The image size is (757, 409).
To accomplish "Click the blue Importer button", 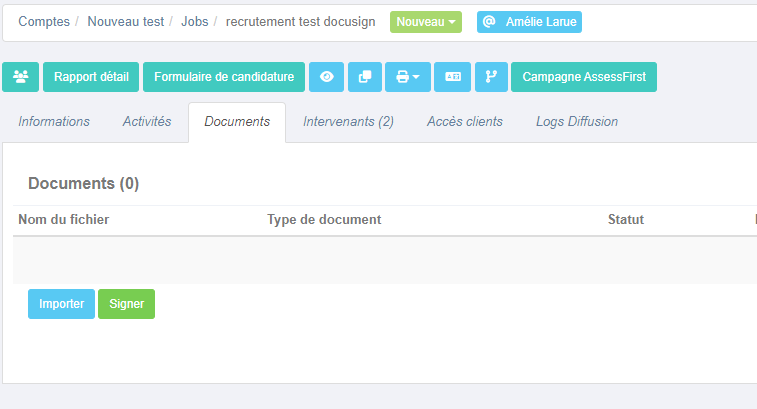I will click(x=61, y=304).
